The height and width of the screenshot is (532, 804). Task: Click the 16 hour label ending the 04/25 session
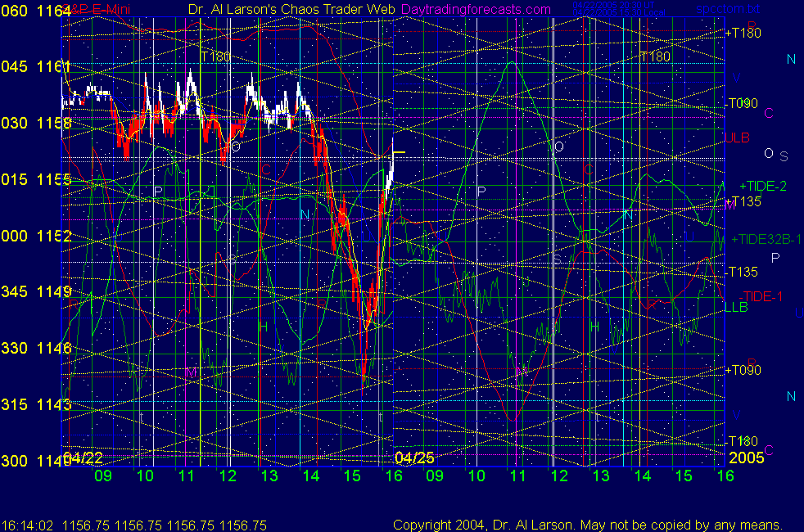click(725, 476)
